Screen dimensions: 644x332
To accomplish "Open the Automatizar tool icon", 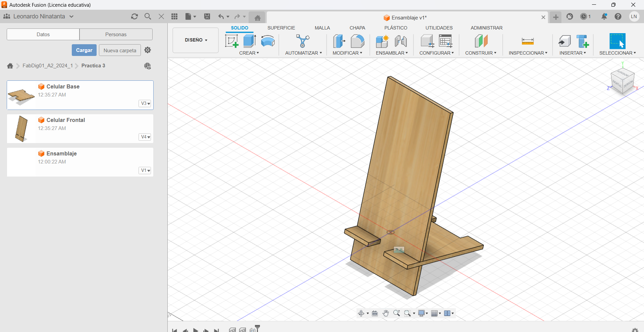I will [x=303, y=41].
